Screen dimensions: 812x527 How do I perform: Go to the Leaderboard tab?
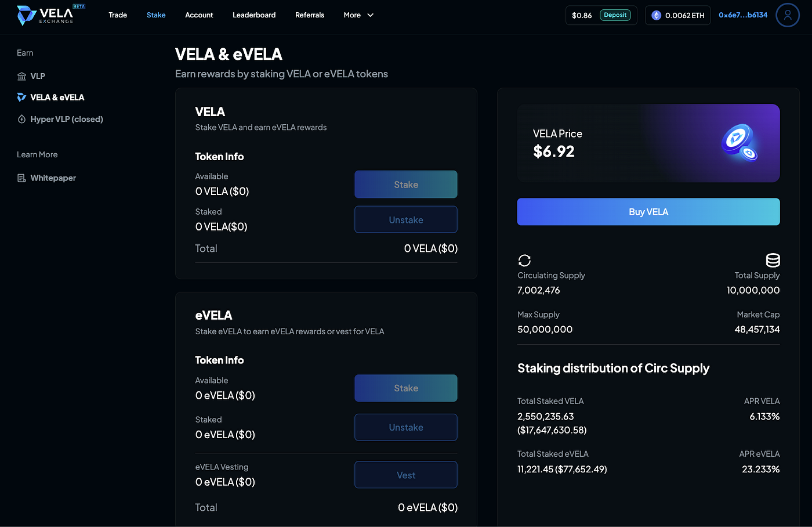254,15
